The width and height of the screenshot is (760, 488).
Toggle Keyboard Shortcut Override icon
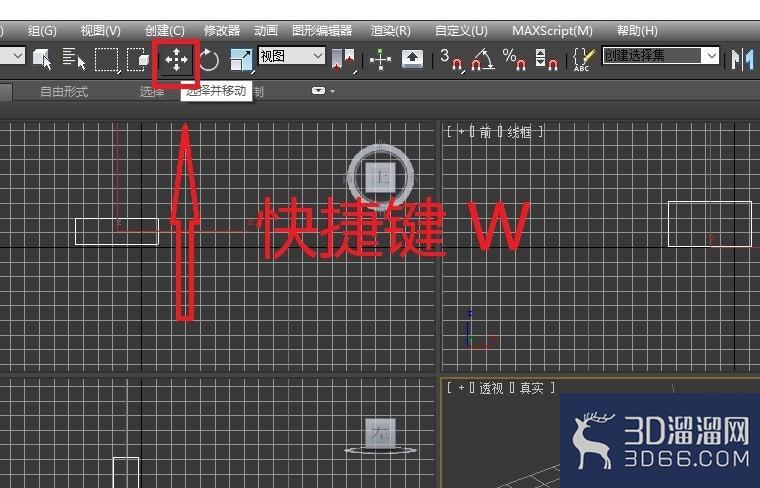412,59
